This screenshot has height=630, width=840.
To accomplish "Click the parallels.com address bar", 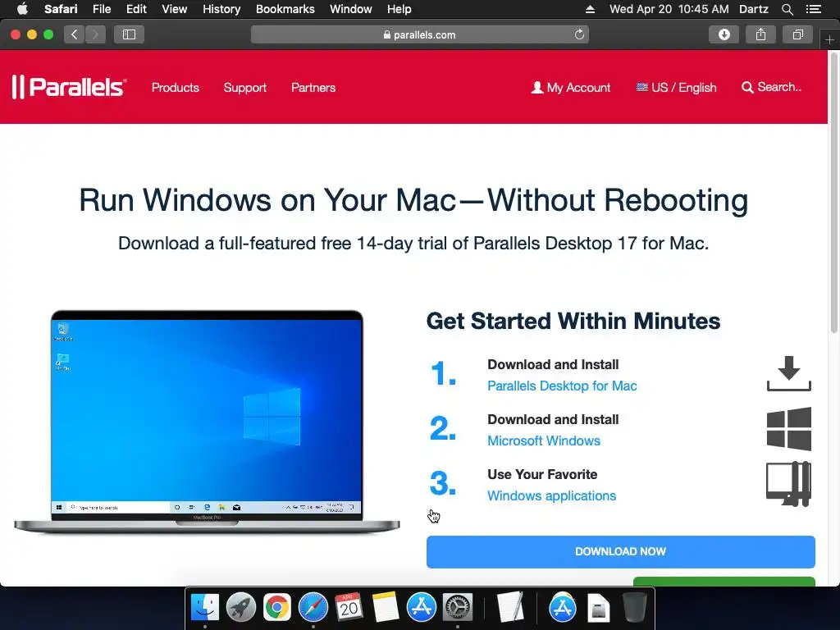I will [419, 34].
